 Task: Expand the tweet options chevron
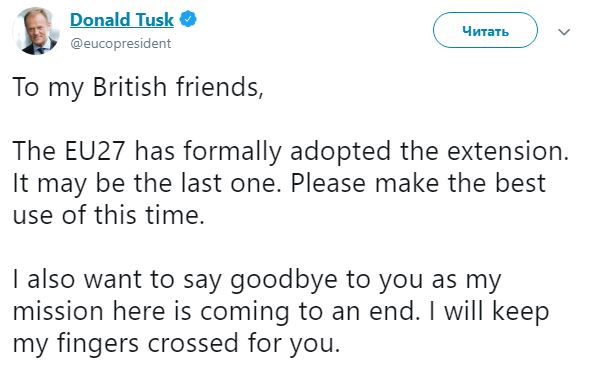click(x=564, y=32)
